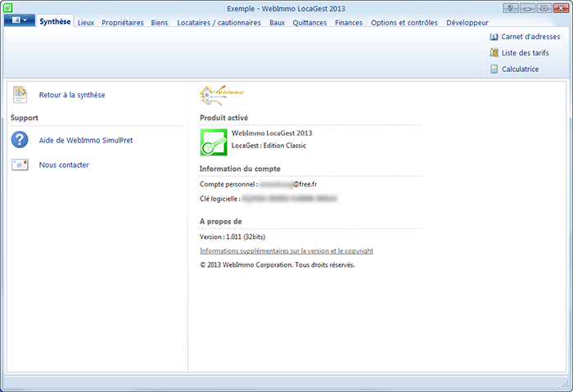Click the blue question mark help icon
The width and height of the screenshot is (573, 392).
pos(20,140)
